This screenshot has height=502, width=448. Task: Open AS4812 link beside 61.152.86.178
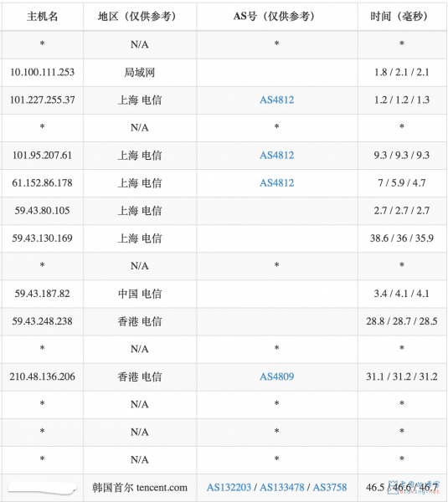(276, 182)
